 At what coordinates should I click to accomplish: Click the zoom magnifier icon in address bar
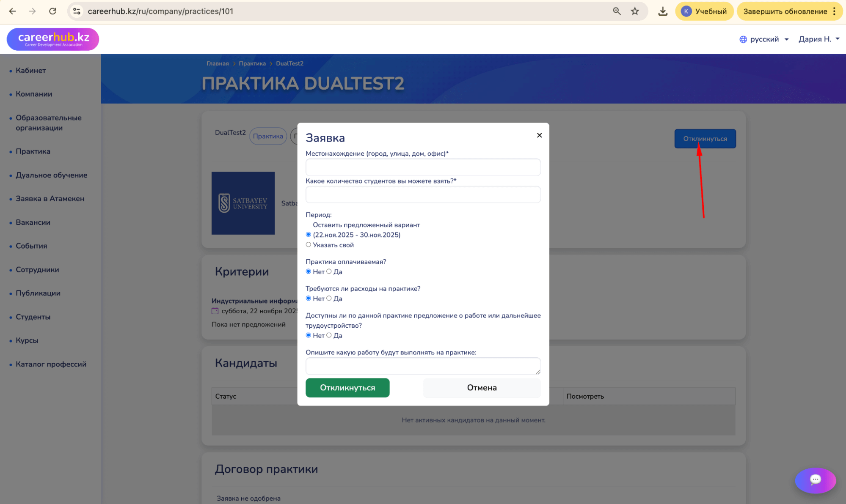click(x=617, y=11)
